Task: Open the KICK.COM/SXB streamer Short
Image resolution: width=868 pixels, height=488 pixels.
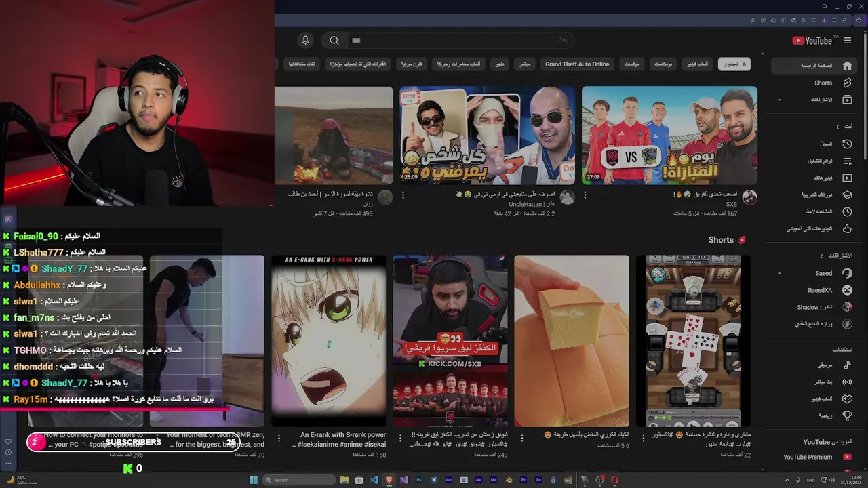Action: 450,341
